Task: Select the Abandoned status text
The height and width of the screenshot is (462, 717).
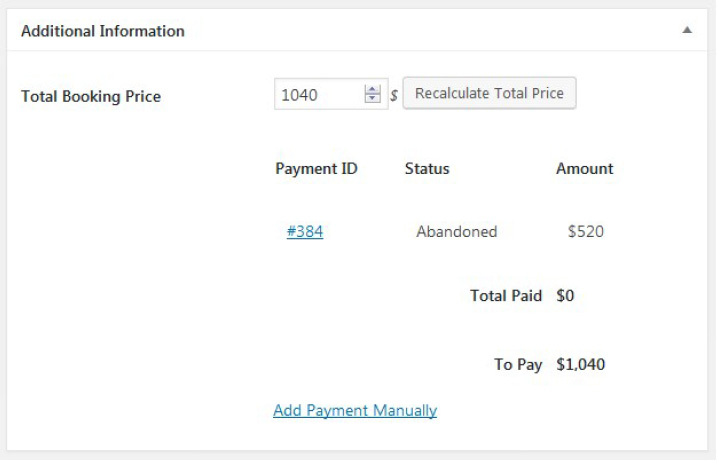Action: click(457, 232)
